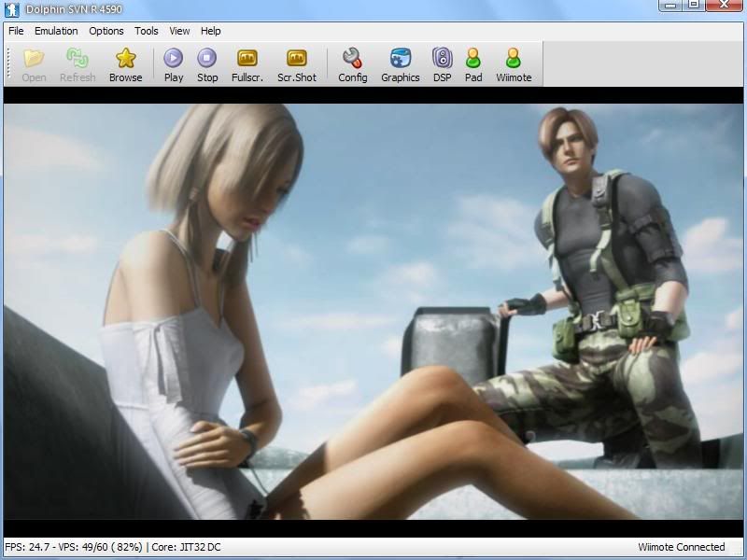Click the 'Dolphin SVN R 4590' title text

coord(74,9)
